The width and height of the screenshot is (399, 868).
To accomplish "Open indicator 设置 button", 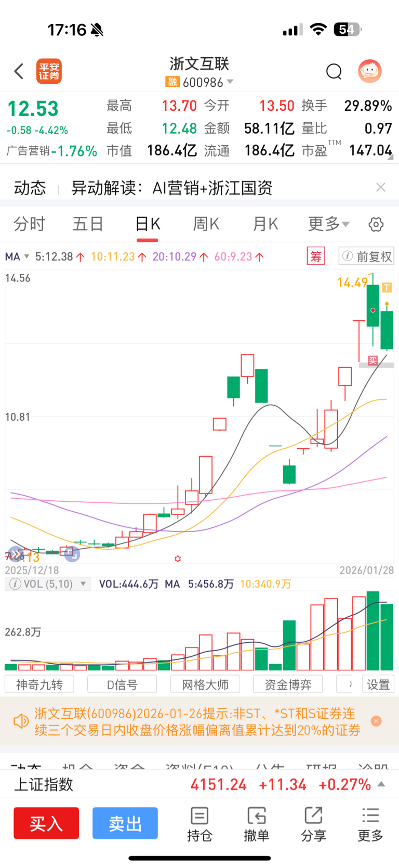I will coord(378,684).
